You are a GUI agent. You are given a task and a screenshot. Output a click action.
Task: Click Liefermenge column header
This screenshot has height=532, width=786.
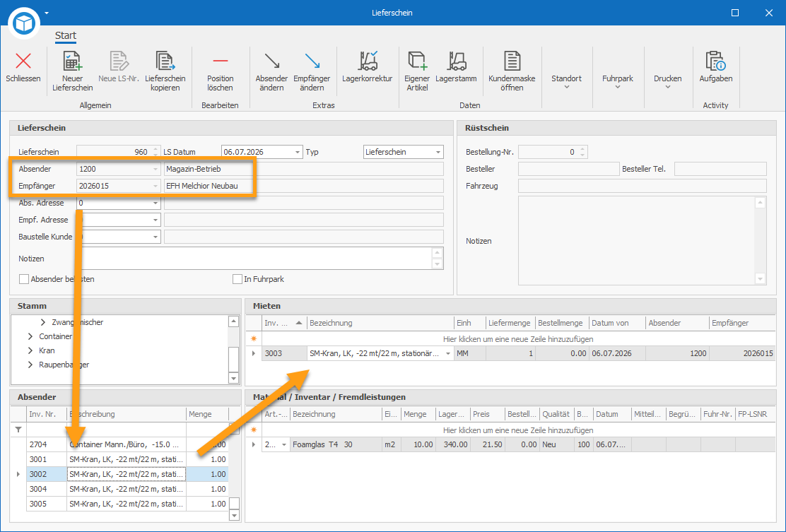(x=510, y=323)
